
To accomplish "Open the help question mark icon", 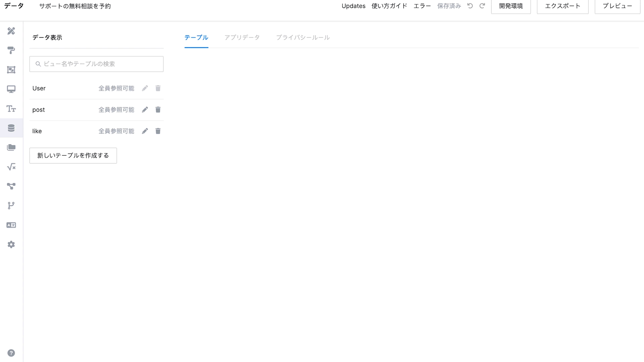I will pos(11,353).
